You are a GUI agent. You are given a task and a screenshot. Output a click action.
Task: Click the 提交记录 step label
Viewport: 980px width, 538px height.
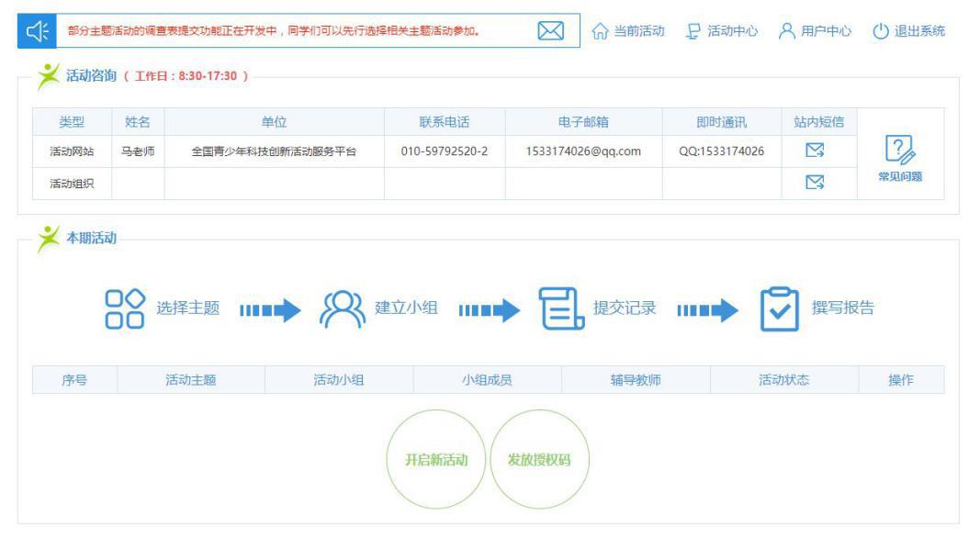[x=625, y=308]
